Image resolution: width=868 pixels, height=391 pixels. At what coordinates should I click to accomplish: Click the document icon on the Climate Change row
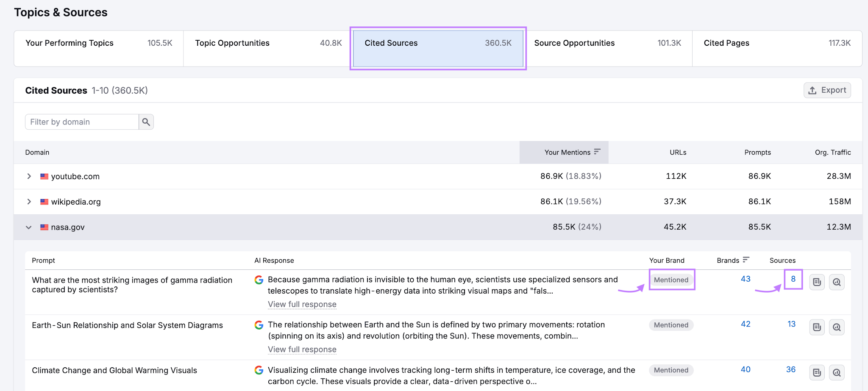coord(817,372)
